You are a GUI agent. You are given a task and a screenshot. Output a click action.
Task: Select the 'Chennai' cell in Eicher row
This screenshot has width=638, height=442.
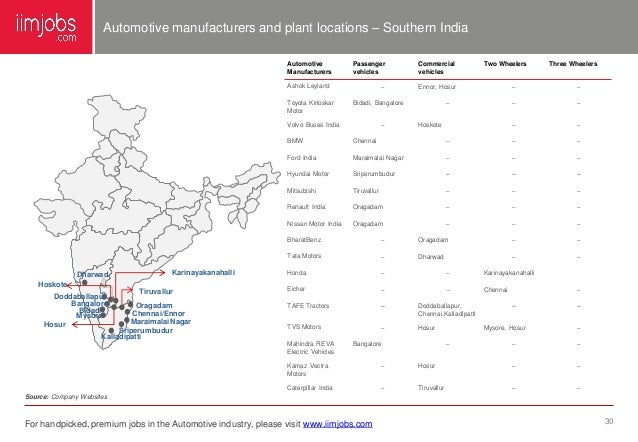point(495,290)
